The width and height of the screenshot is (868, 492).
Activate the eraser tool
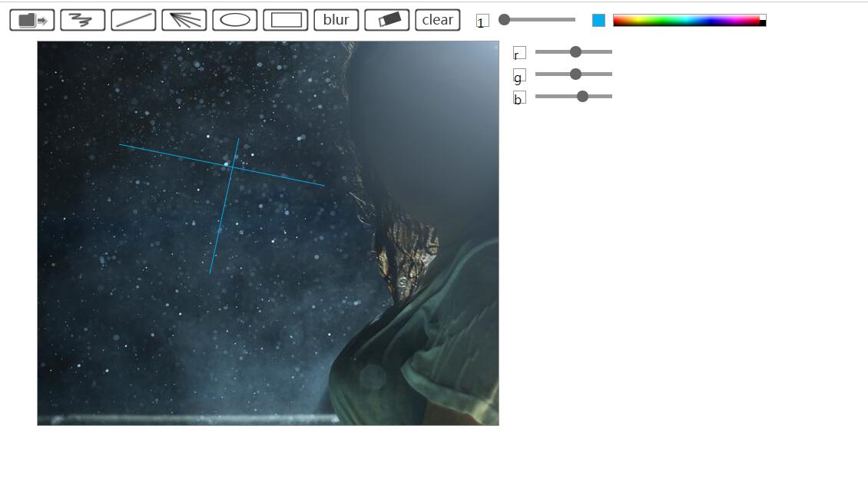[x=387, y=20]
